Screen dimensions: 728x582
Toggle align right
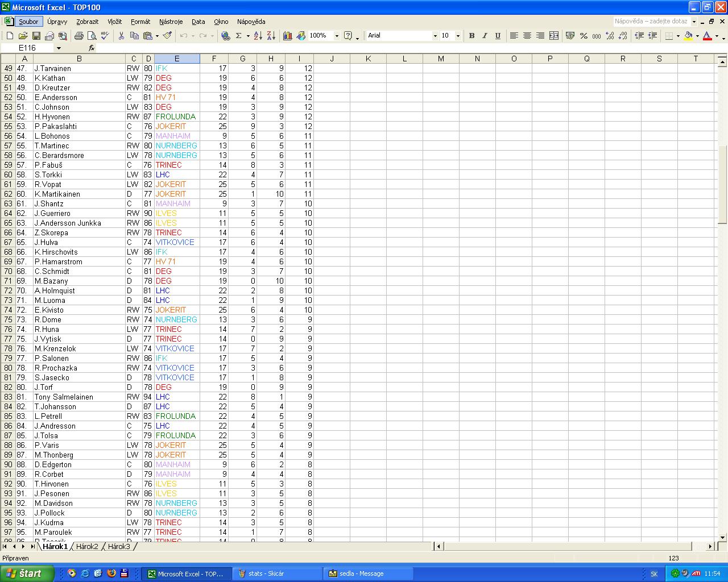(x=540, y=36)
